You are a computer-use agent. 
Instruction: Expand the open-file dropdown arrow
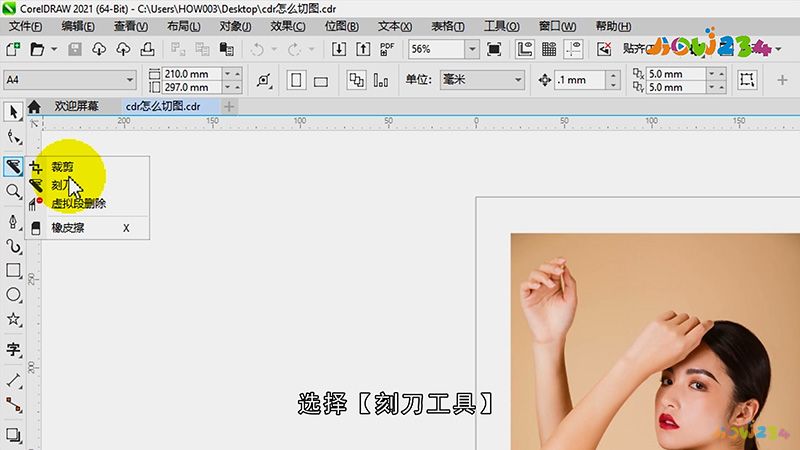(x=54, y=49)
